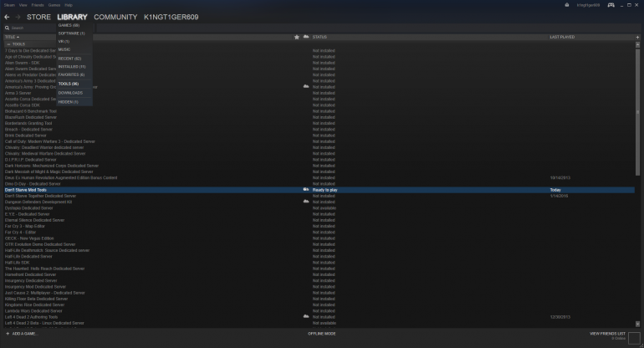Go to the COMMUNITY tab
Screen dimensions: 644x348
tap(115, 17)
